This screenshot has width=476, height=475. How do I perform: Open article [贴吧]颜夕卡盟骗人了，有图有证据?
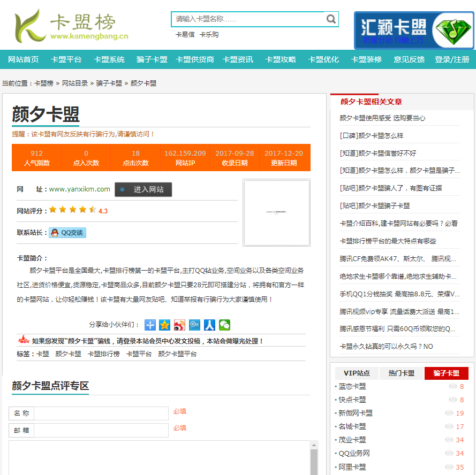(391, 188)
